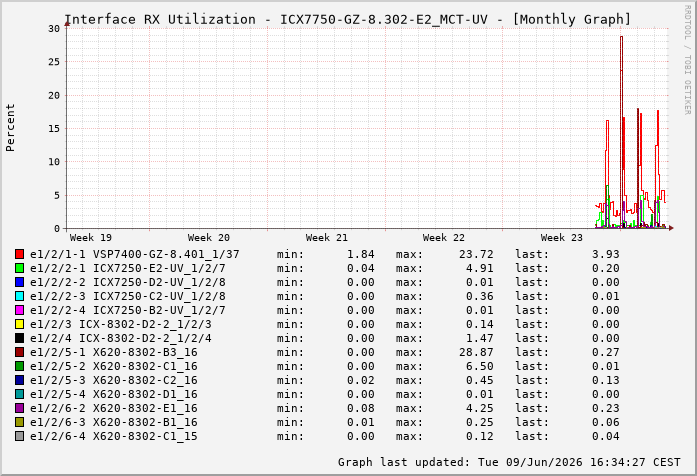Click the cyan swatch for e1/2/2-3
697x476 pixels.
[19, 296]
